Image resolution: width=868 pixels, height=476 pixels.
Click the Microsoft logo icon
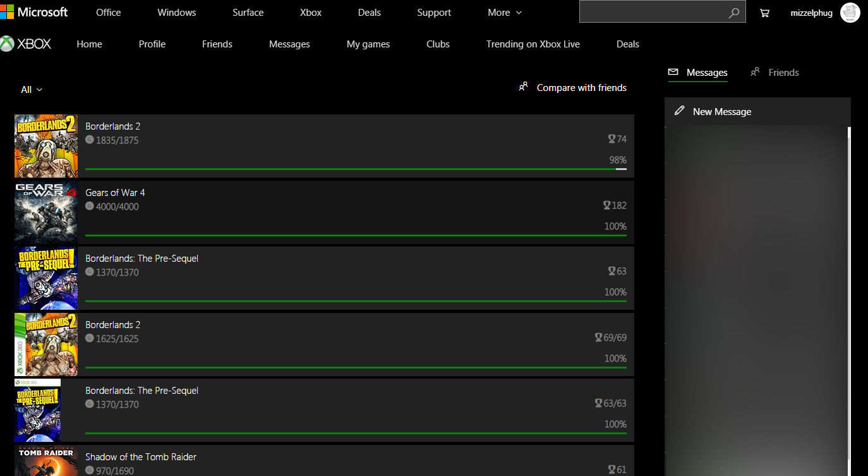8,12
